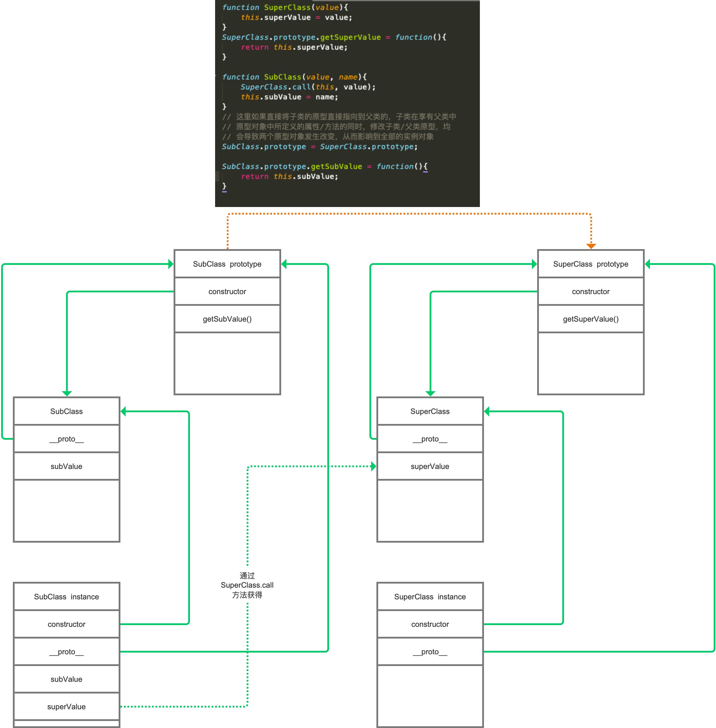The image size is (716, 728).
Task: Click '__proto__' in SubClass instance box
Action: [x=67, y=651]
